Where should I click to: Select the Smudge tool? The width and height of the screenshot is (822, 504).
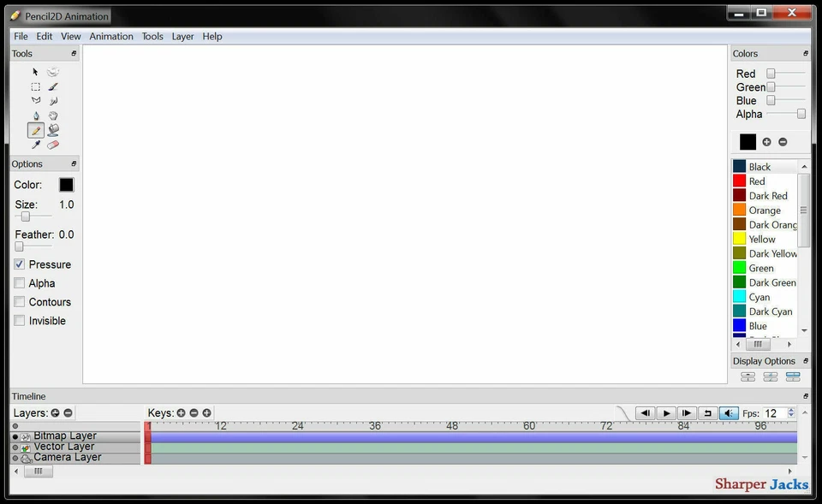click(x=52, y=100)
